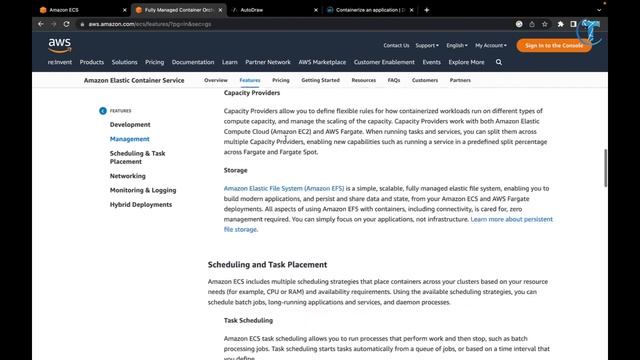Go to Getting Started tab
Viewport: 640px width, 360px height.
click(320, 80)
